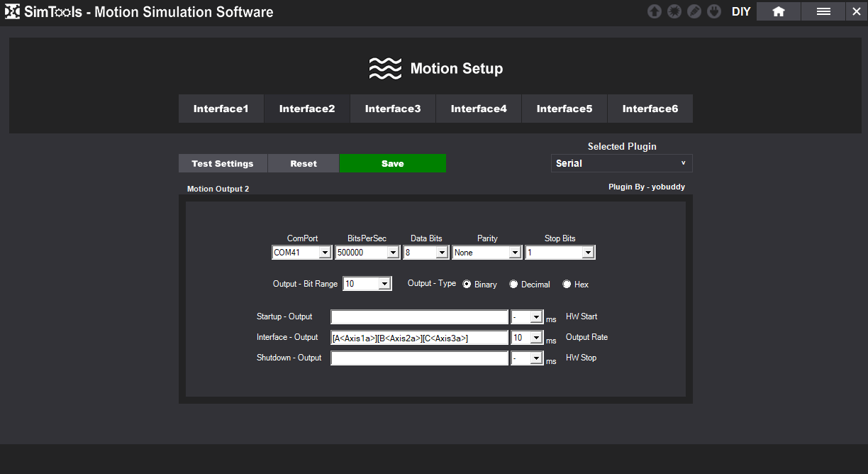Open the Interface5 tab
This screenshot has width=868, height=474.
(564, 109)
